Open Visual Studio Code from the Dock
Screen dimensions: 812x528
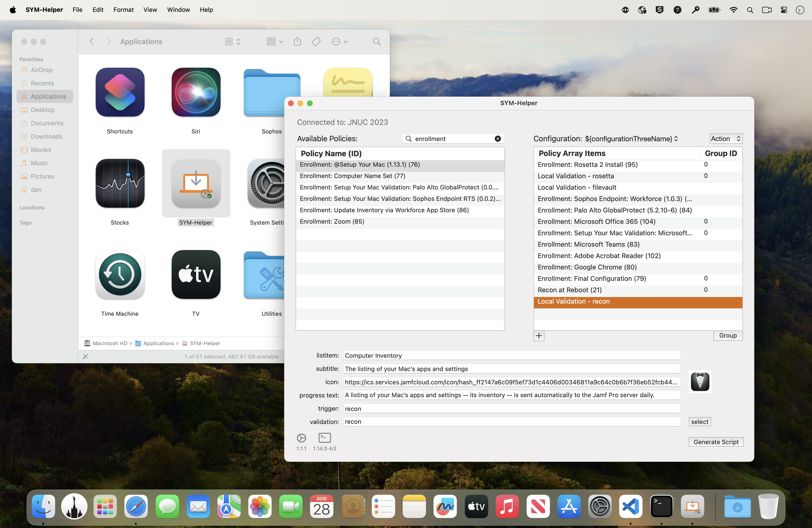coord(631,506)
